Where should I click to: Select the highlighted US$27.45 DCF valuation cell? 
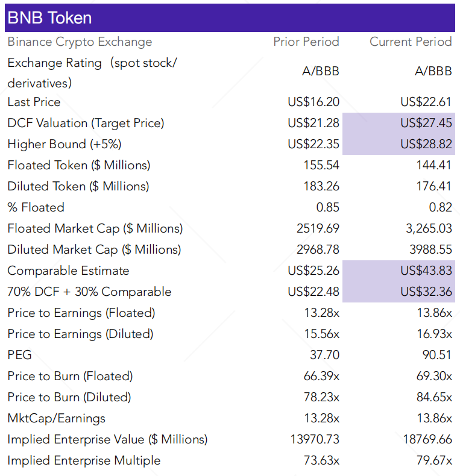coord(399,124)
